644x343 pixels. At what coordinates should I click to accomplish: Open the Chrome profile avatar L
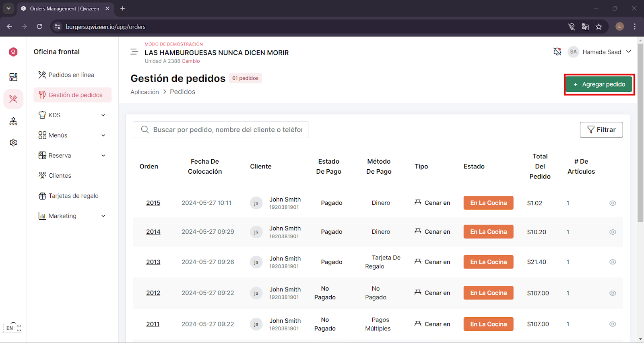coord(619,27)
